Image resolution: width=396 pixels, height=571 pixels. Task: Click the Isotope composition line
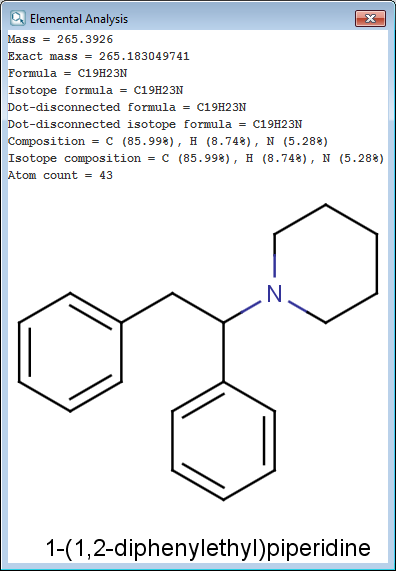(196, 158)
